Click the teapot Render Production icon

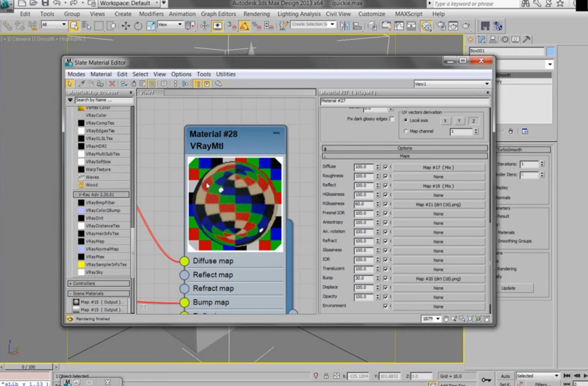point(466,26)
